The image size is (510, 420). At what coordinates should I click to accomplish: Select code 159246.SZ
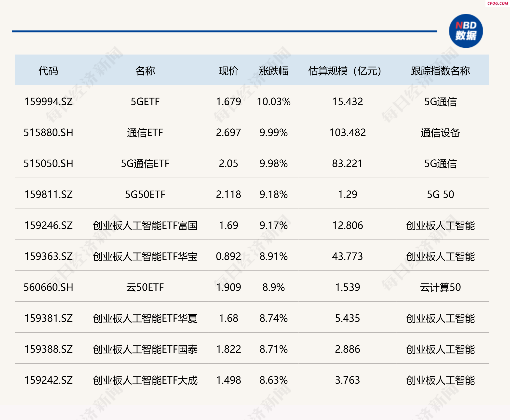(x=48, y=225)
